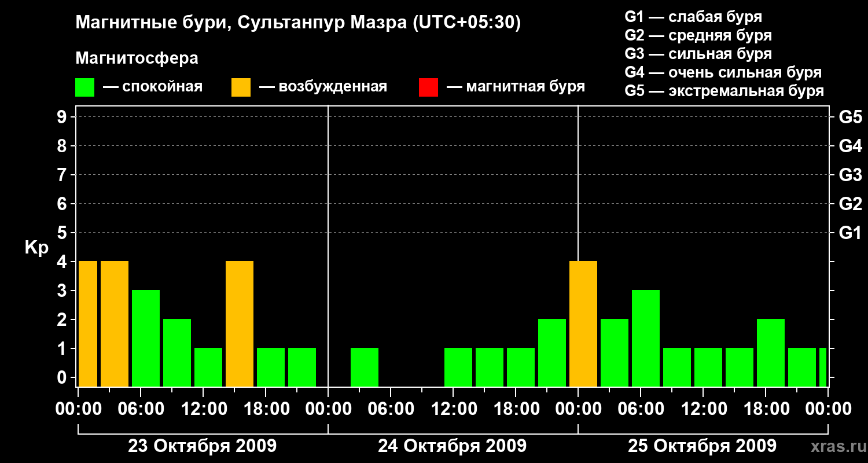The height and width of the screenshot is (463, 868).
Task: Click the '23 Октября 2009' date label
Action: (202, 446)
